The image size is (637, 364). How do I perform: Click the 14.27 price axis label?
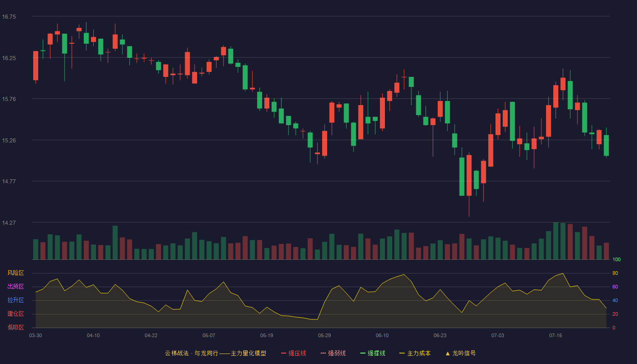click(9, 223)
